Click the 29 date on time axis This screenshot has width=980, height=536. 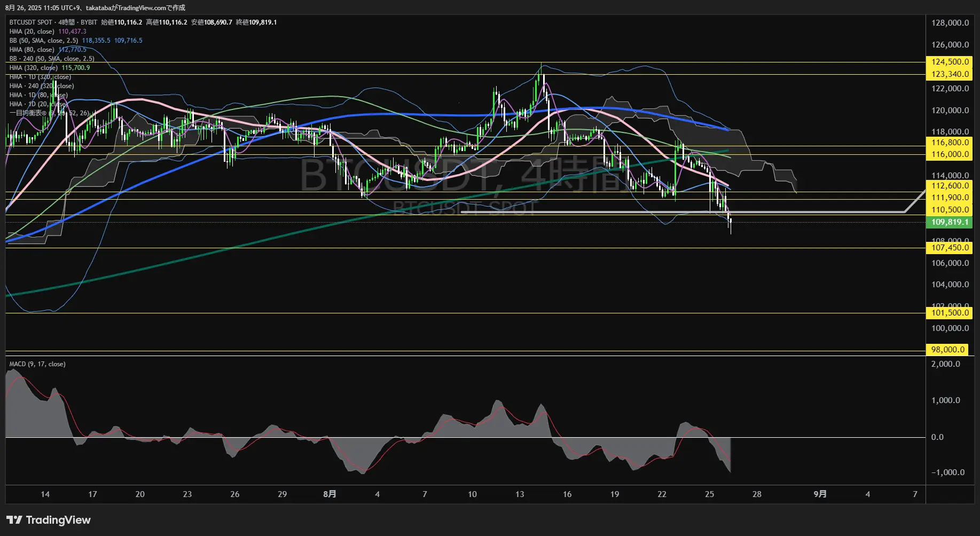[x=283, y=494]
